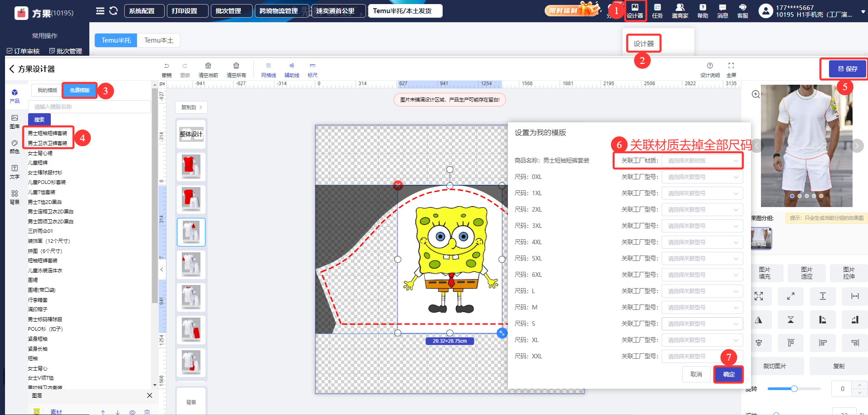Align image to top edge
This screenshot has height=415, width=868.
point(790,343)
